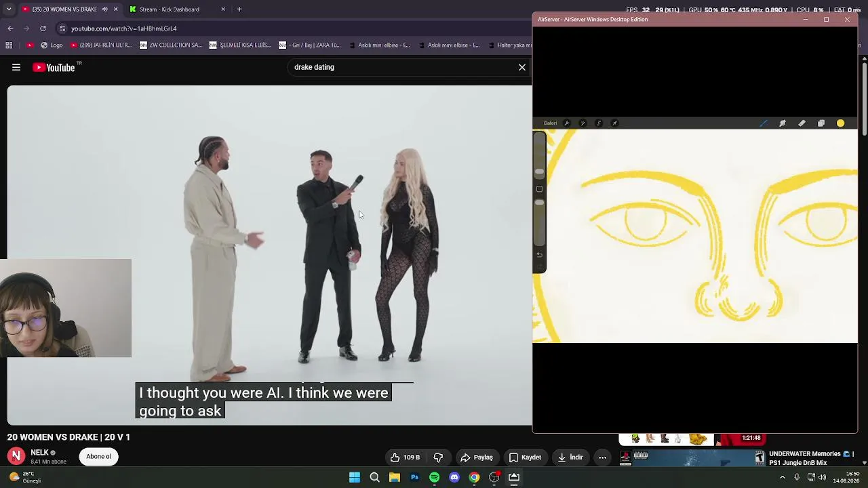868x488 pixels.
Task: Click the youtube.com address bar URL
Action: point(124,28)
